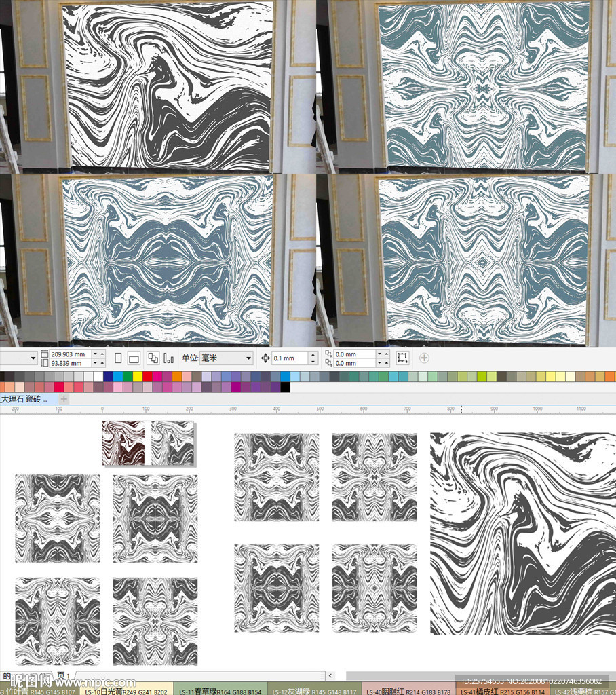Increase the nudge offset 0.1 mm stepper
This screenshot has height=695, width=616.
tap(313, 355)
